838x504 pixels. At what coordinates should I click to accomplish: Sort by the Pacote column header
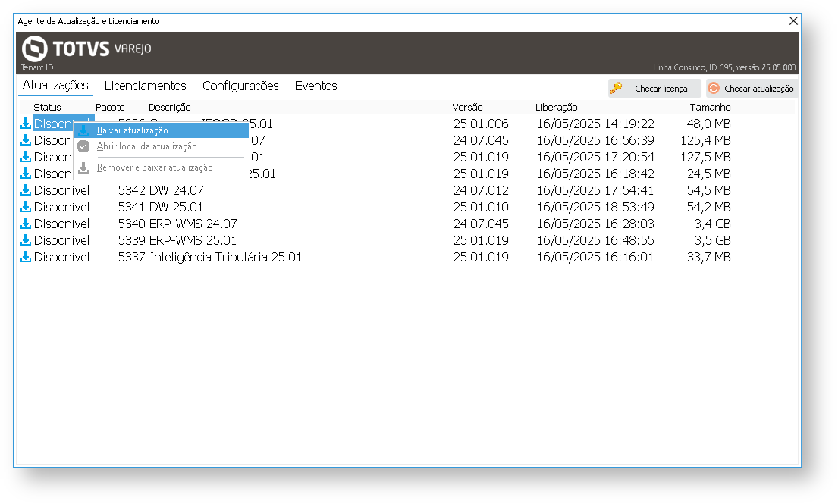point(110,108)
